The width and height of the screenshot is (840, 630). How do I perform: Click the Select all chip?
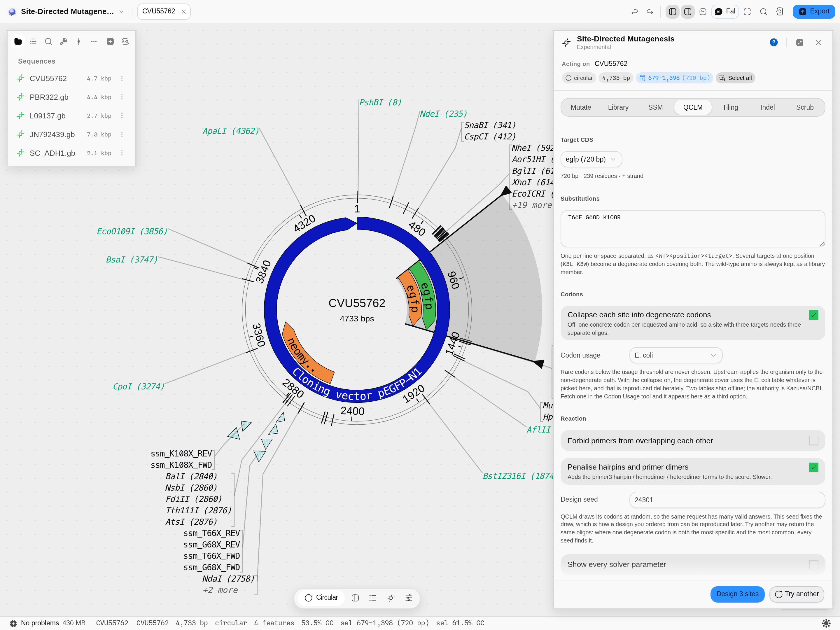point(735,78)
